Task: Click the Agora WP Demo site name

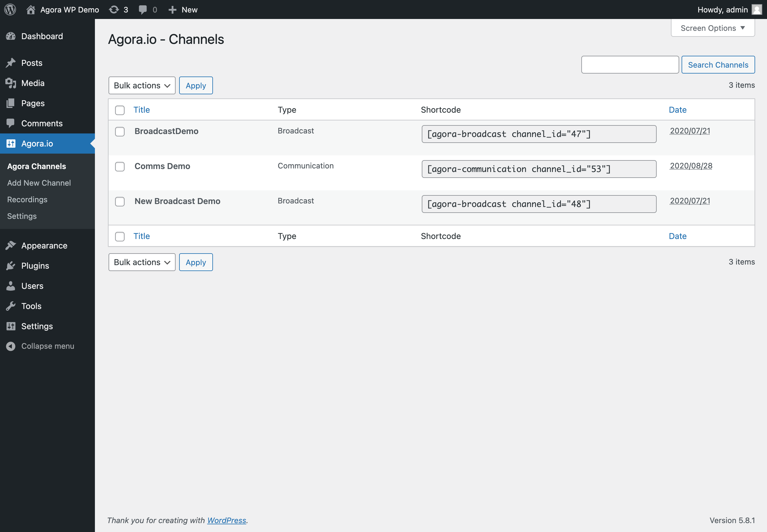Action: 70,10
